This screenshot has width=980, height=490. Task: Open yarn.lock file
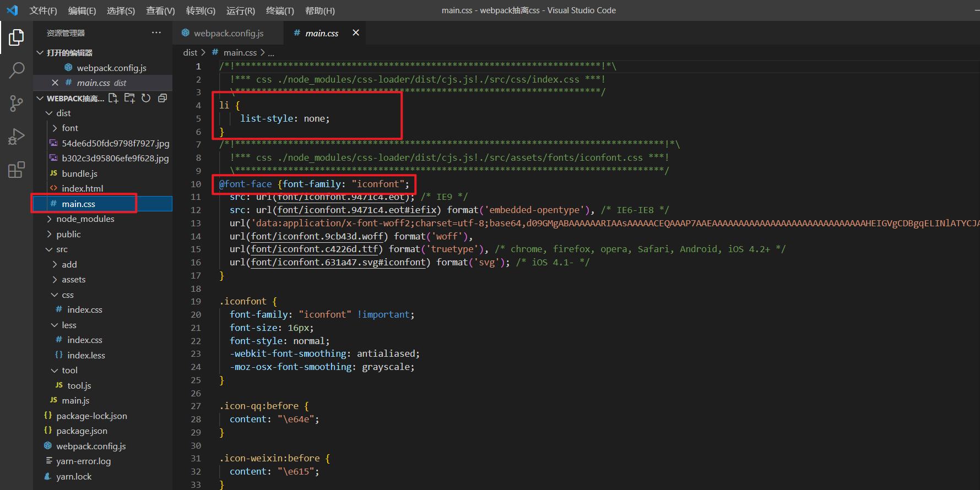click(102, 476)
